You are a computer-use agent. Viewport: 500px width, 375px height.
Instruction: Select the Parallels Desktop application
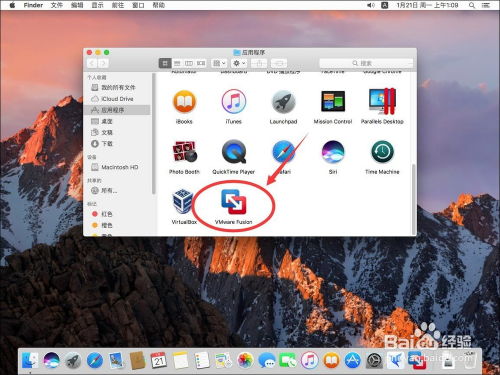(x=382, y=101)
